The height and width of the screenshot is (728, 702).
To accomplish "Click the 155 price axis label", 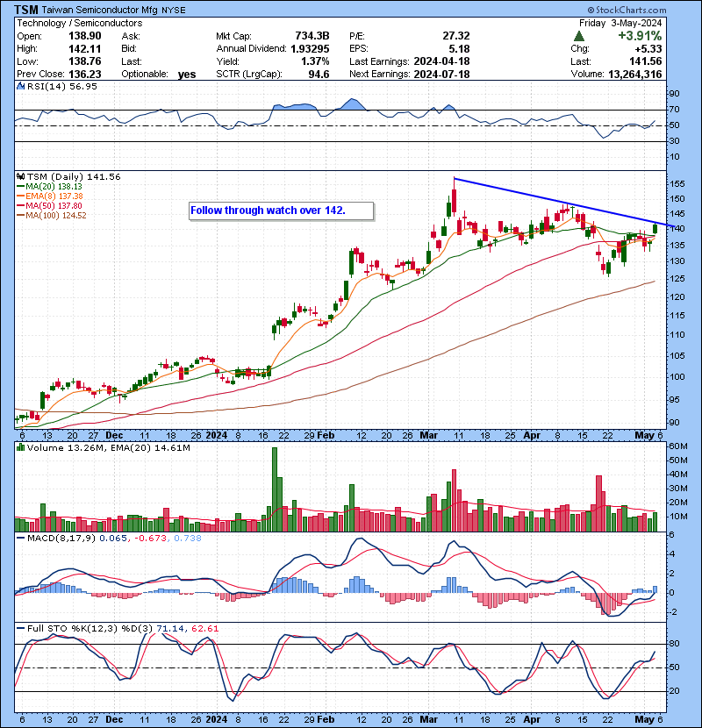I will (677, 184).
